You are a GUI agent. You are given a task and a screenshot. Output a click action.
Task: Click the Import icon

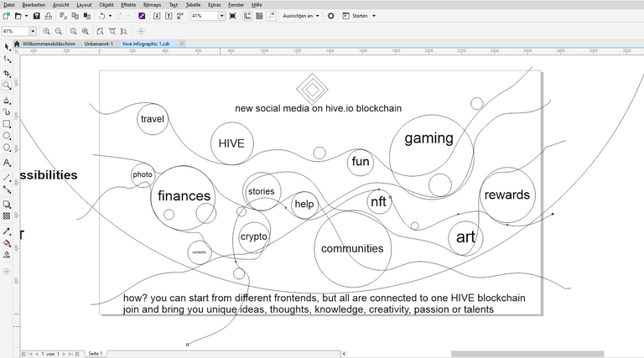157,16
